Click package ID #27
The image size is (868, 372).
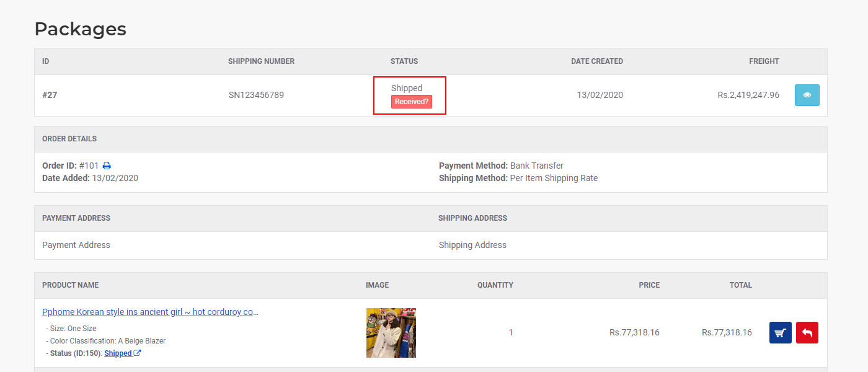(50, 95)
